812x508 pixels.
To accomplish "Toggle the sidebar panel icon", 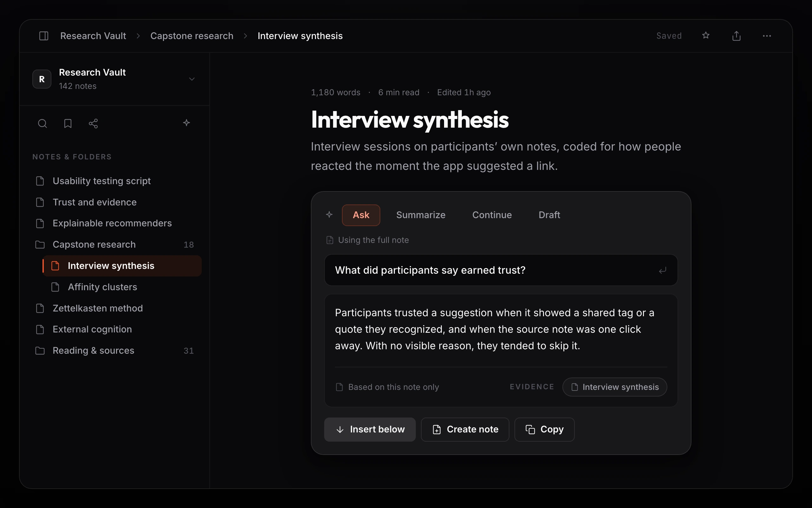I will tap(44, 36).
